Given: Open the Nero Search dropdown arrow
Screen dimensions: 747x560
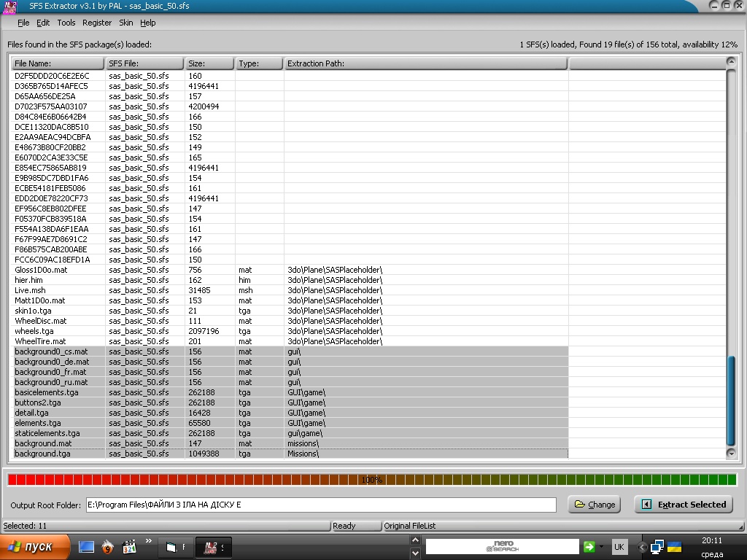Looking at the screenshot, I should tap(601, 547).
